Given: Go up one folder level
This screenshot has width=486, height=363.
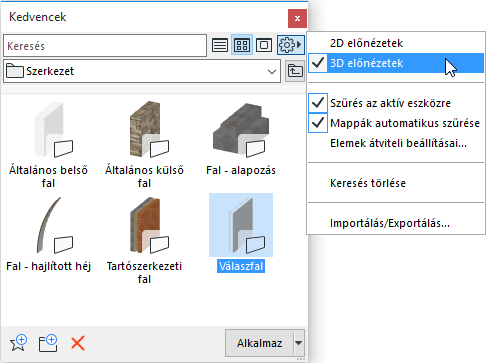Looking at the screenshot, I should click(295, 71).
